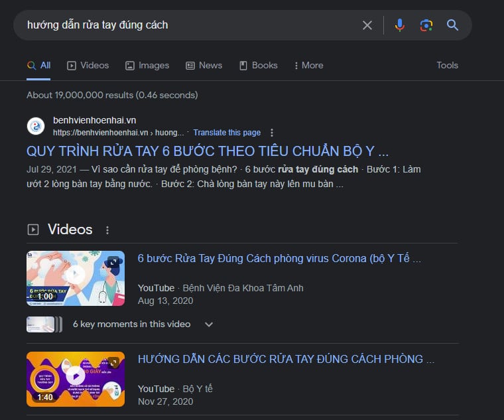Screen dimensions: 504x420
Task: Click the About 19,000,000 results text
Action: coord(112,95)
